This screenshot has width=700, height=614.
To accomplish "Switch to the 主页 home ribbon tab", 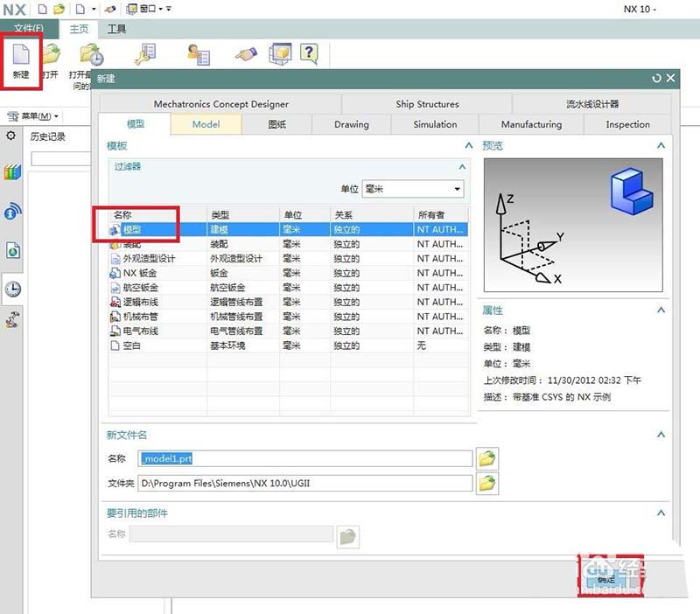I will point(79,29).
